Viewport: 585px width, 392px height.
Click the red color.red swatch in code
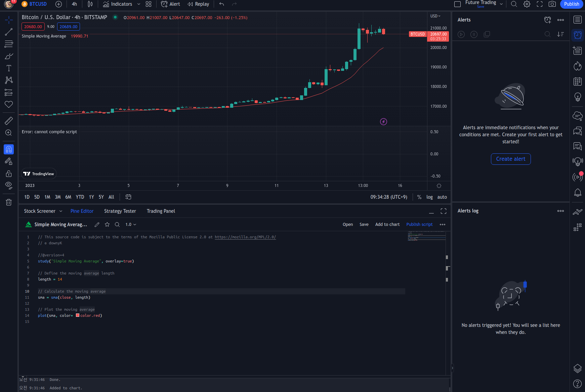tap(78, 315)
